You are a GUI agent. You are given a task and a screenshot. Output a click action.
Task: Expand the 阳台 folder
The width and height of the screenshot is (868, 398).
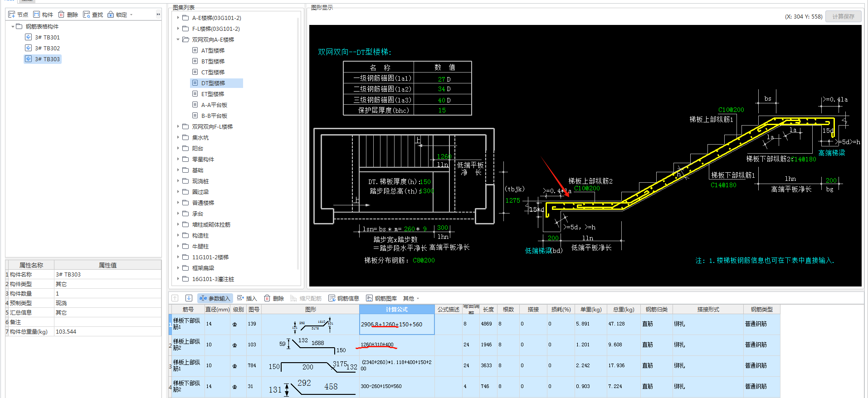[x=178, y=148]
